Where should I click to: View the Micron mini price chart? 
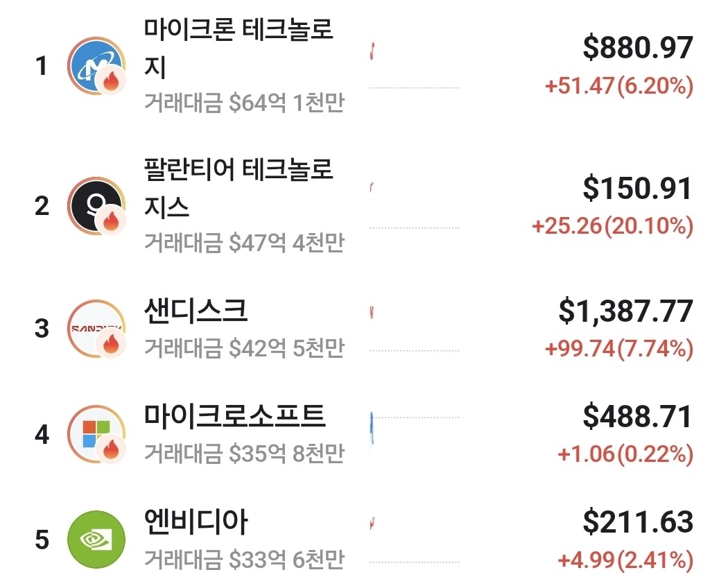[x=414, y=65]
